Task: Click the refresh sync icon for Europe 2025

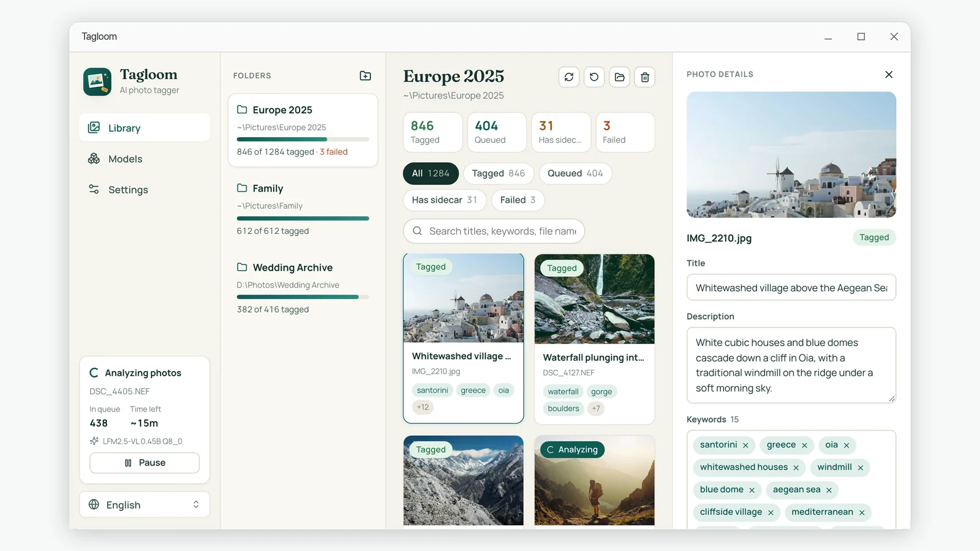Action: click(569, 77)
